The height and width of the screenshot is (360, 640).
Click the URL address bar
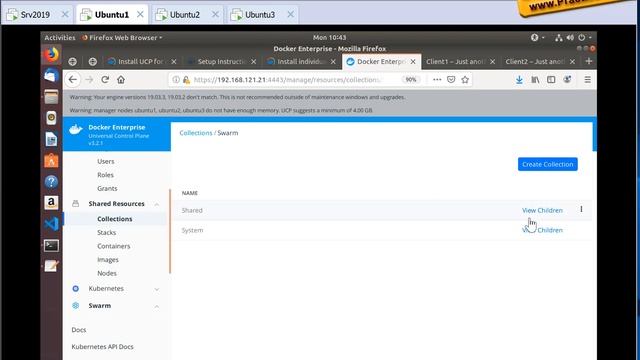[x=288, y=80]
